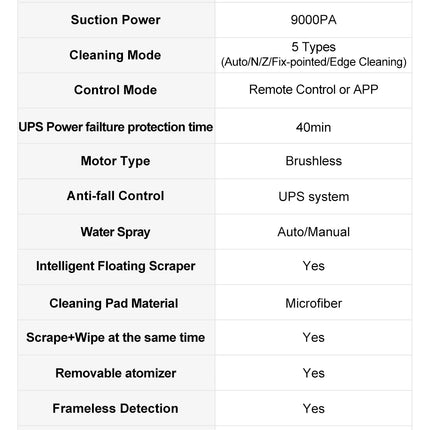Image resolution: width=430 pixels, height=430 pixels.
Task: Click the Removable atomizer label
Action: click(115, 373)
